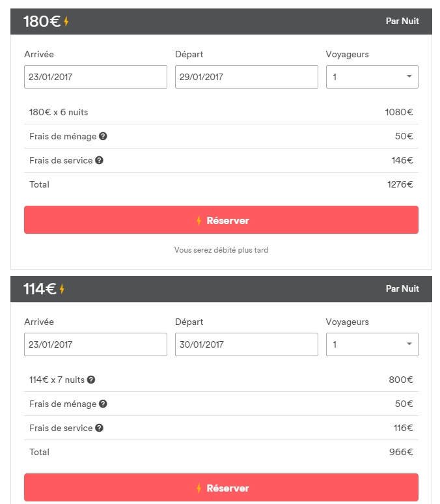Click Arrivée field in the 180€ panel
Viewport: 440px width, 504px height.
(x=95, y=77)
